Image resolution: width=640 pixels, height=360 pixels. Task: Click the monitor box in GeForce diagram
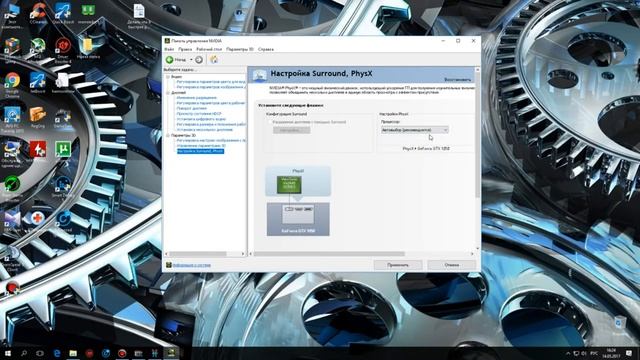tap(298, 214)
